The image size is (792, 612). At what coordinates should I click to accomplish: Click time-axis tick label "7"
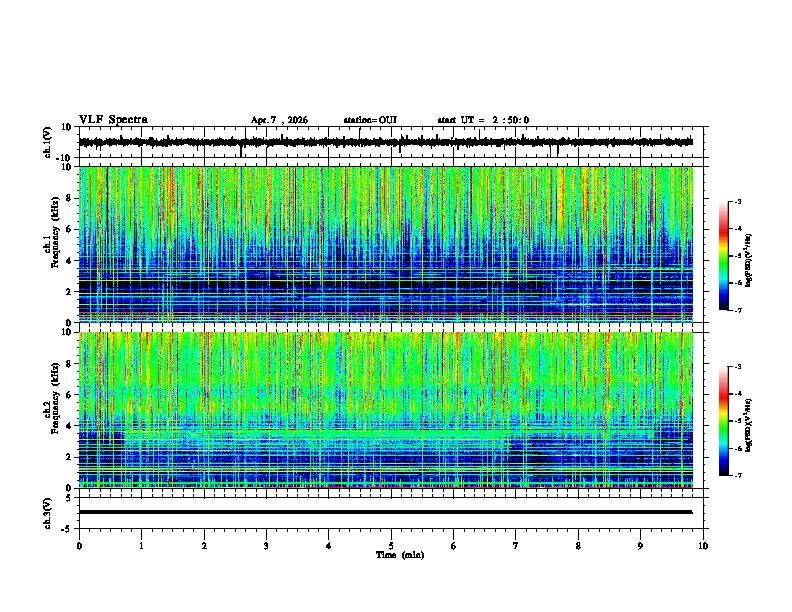click(x=516, y=546)
